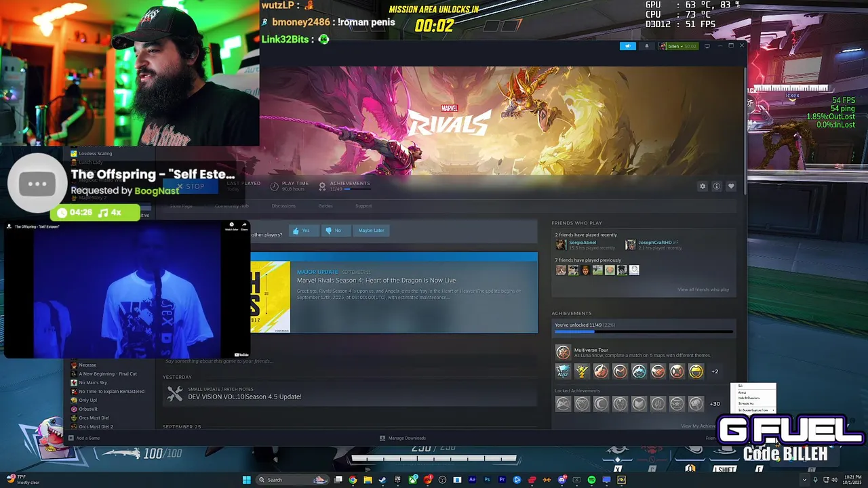Open SergioAbnel's friend profile

pos(576,245)
